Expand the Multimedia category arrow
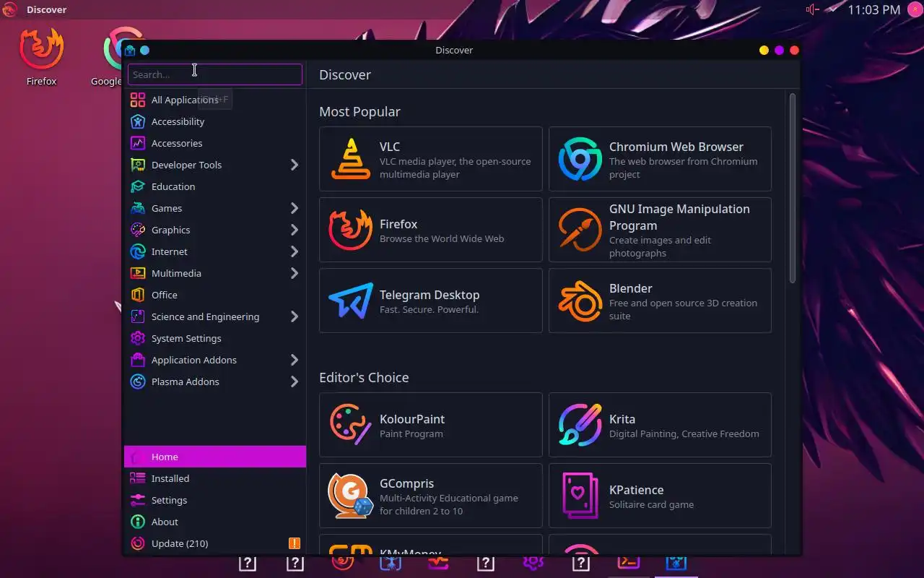Image resolution: width=924 pixels, height=578 pixels. 294,273
